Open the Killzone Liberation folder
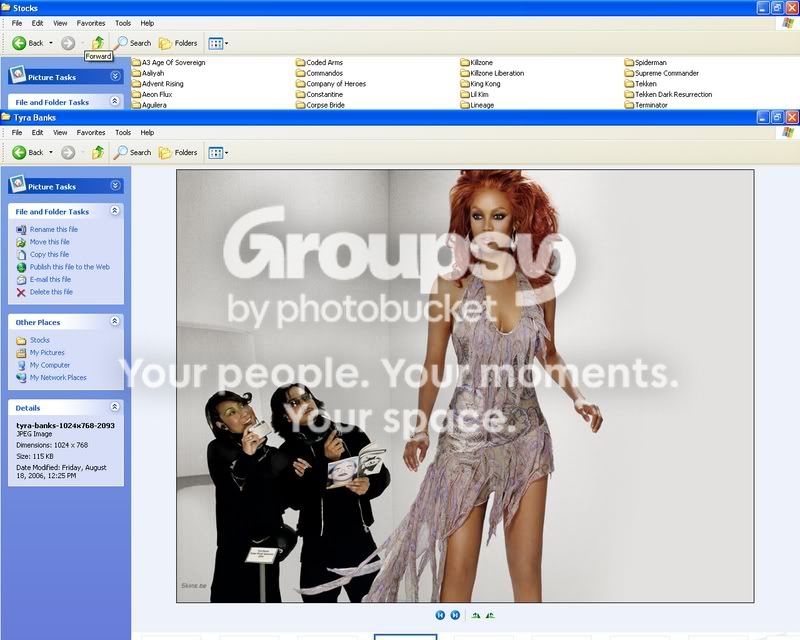The image size is (800, 640). pos(492,73)
